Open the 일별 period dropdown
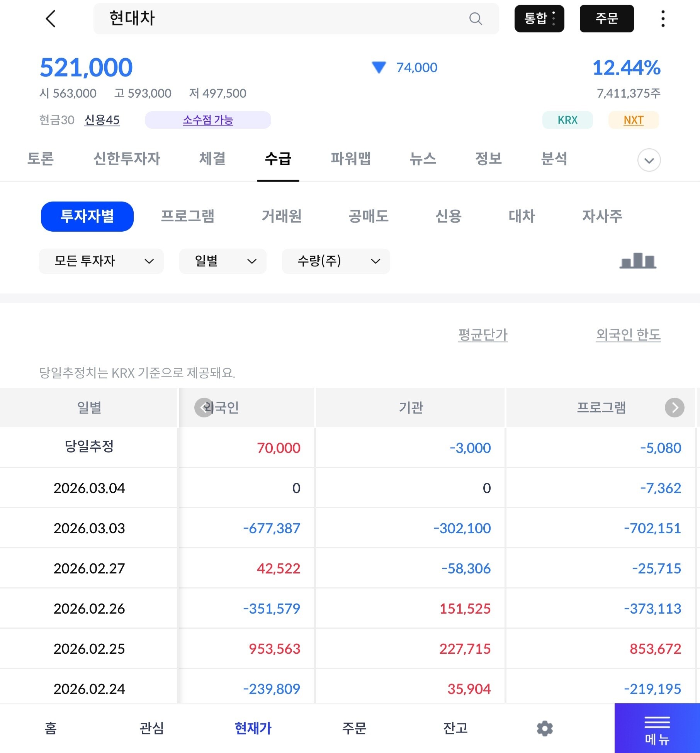Viewport: 700px width, 753px height. pyautogui.click(x=223, y=261)
